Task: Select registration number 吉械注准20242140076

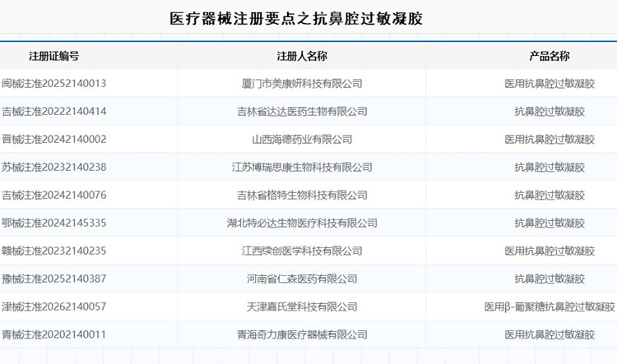Action: coord(54,195)
